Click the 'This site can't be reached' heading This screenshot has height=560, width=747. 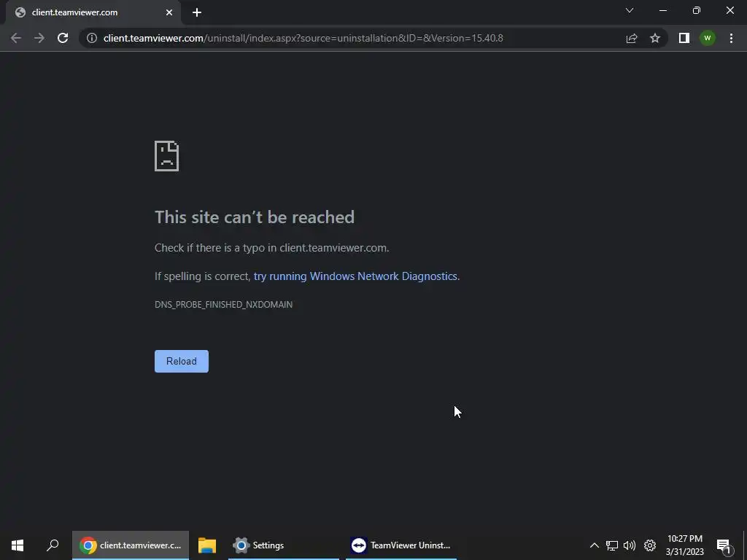pyautogui.click(x=255, y=217)
